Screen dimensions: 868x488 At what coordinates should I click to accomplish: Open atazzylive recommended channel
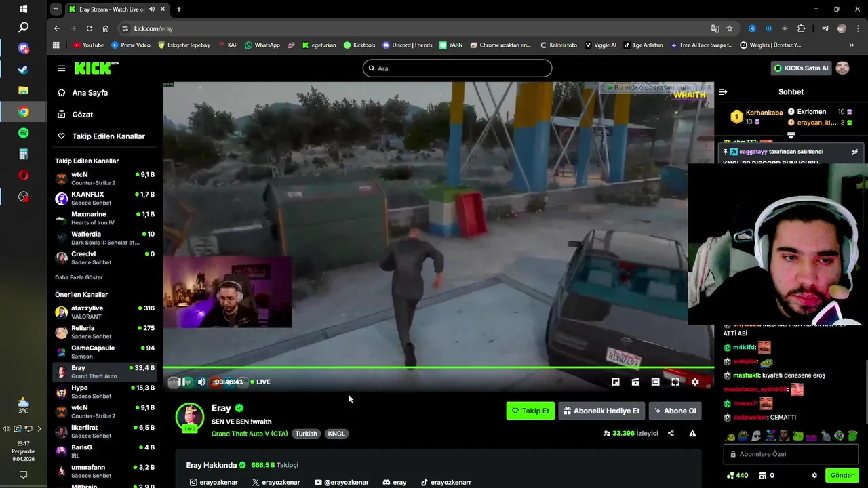105,312
